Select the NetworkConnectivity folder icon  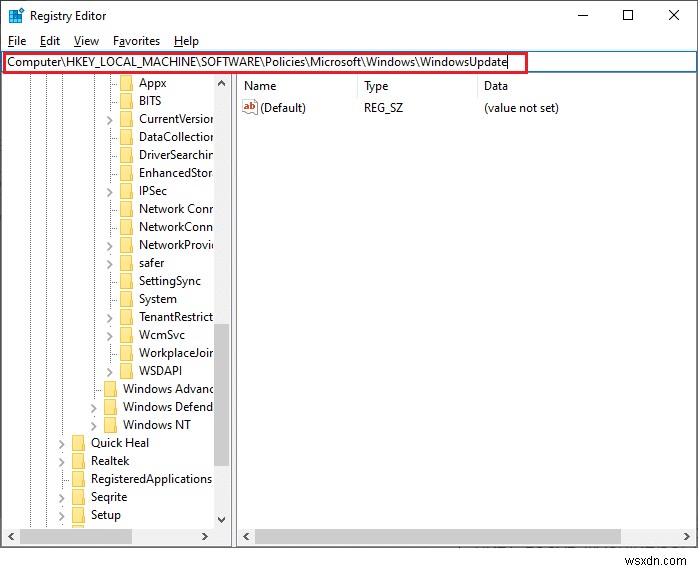tap(126, 227)
